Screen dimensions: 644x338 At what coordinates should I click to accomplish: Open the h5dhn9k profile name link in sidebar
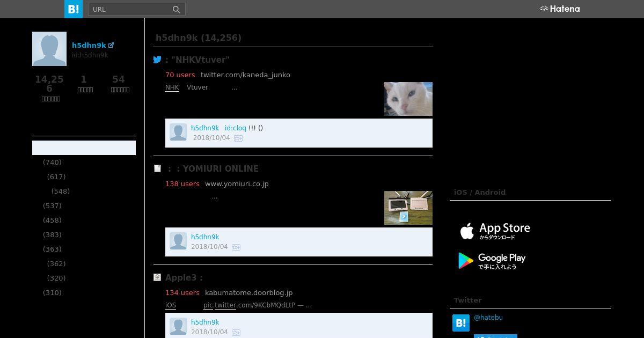tap(89, 46)
